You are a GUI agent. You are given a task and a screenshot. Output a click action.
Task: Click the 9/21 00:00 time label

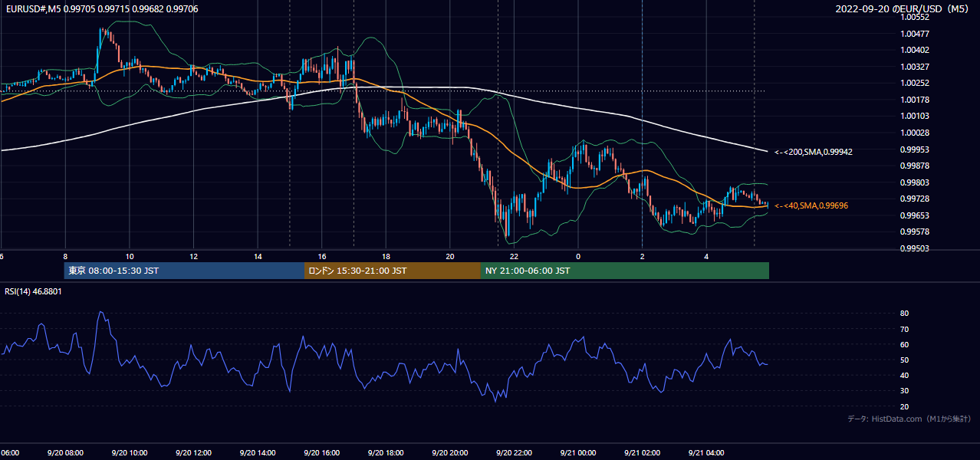[577, 453]
